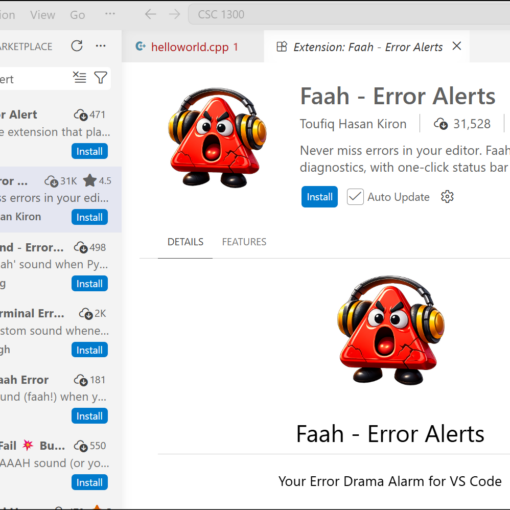Click the 498 download cloud icon
Viewport: 510px width, 510px height.
pyautogui.click(x=81, y=247)
